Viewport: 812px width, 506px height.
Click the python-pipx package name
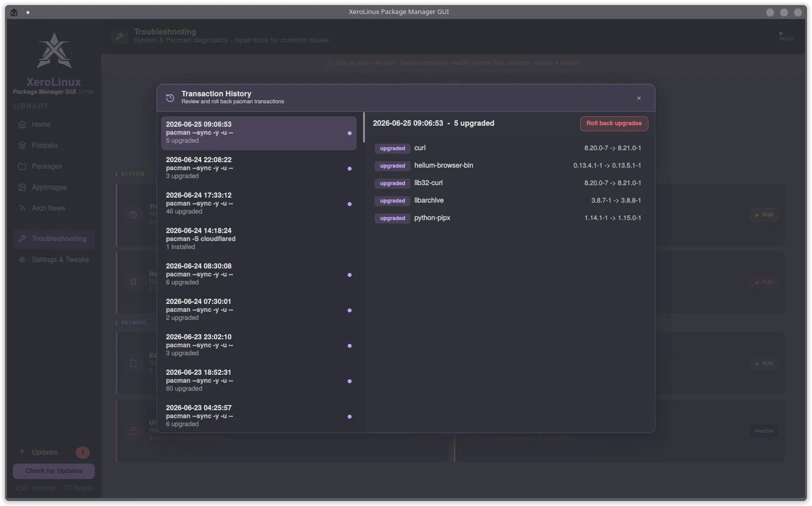[x=432, y=218]
